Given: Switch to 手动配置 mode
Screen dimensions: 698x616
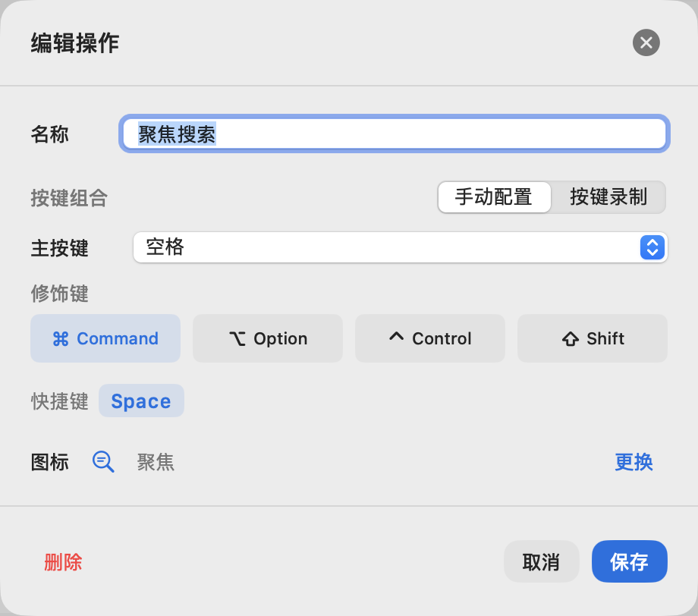Looking at the screenshot, I should [x=494, y=196].
